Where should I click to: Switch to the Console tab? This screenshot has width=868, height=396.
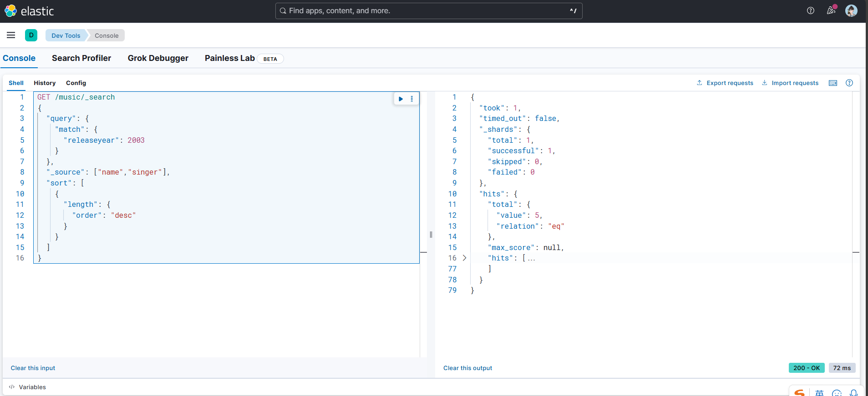click(19, 58)
